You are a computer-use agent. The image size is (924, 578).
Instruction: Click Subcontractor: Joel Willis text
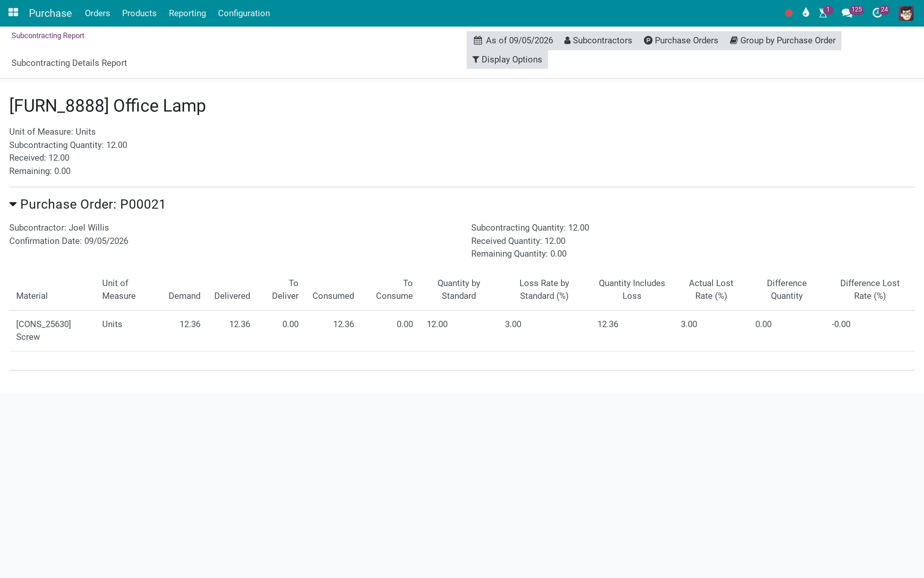[59, 228]
